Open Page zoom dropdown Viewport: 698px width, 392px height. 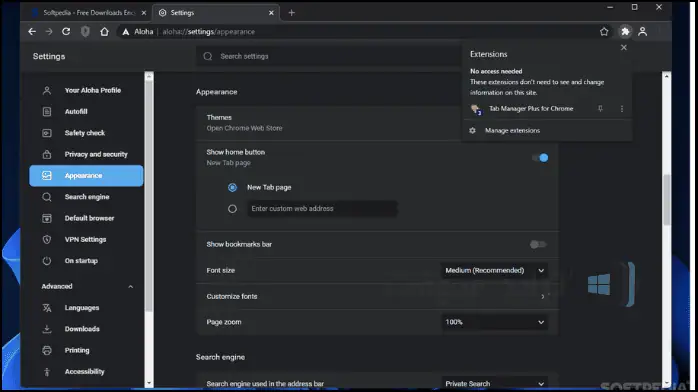[495, 322]
